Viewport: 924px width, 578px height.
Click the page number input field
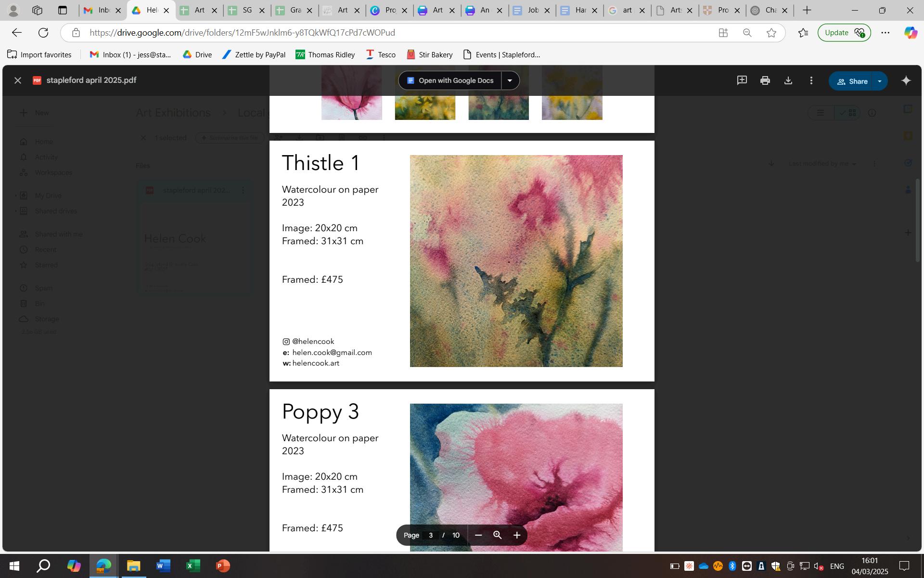pyautogui.click(x=431, y=535)
